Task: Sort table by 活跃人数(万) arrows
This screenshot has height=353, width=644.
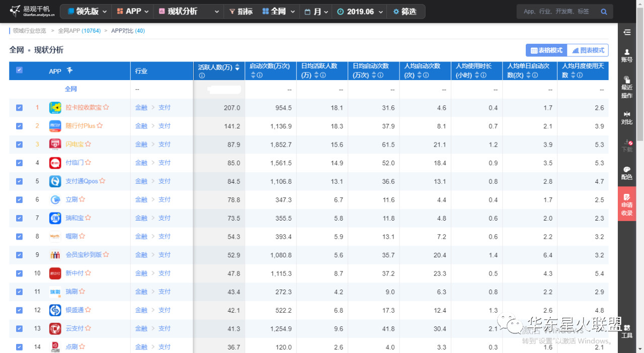Action: click(x=237, y=67)
